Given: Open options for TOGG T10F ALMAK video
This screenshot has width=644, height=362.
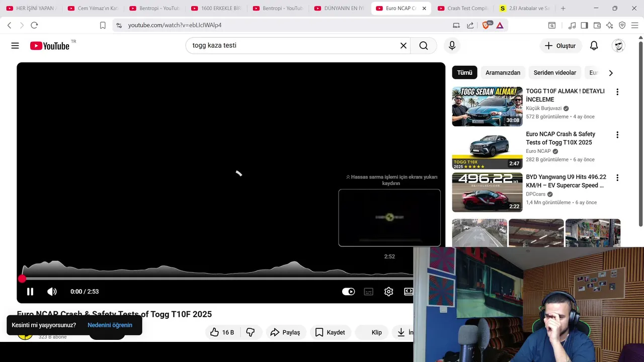Looking at the screenshot, I should 617,92.
